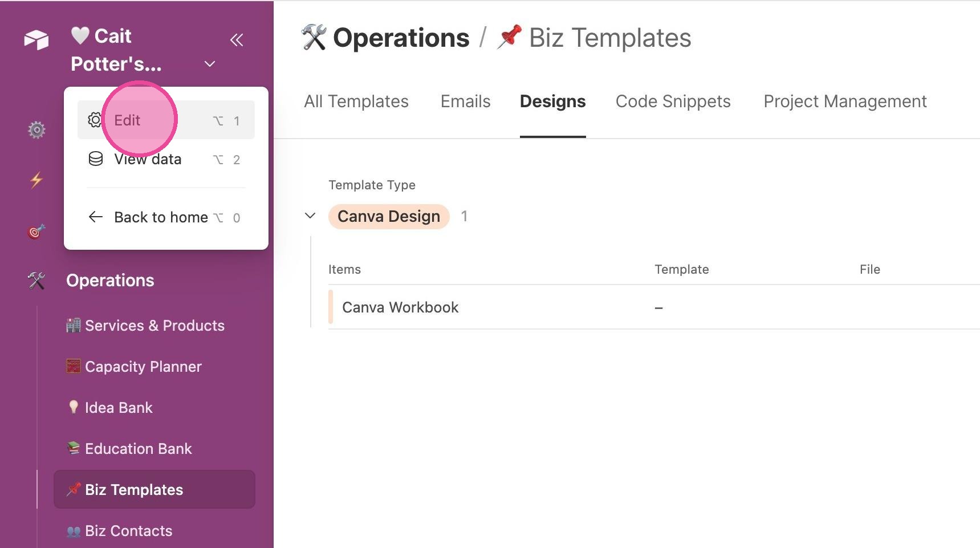Open the gear section icon in sidebar

tap(36, 130)
